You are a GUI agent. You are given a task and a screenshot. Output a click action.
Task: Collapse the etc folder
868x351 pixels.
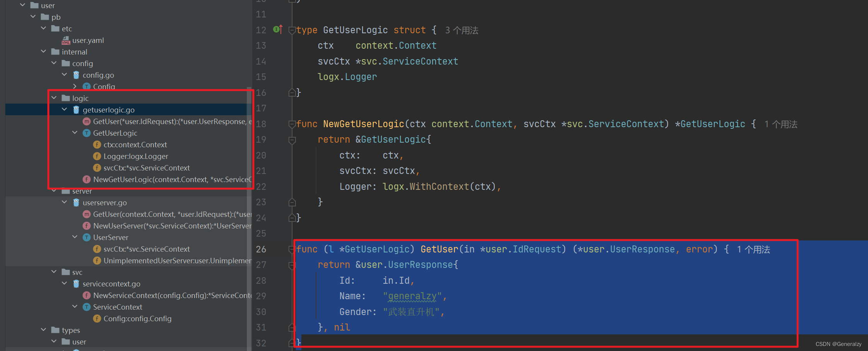coord(43,28)
